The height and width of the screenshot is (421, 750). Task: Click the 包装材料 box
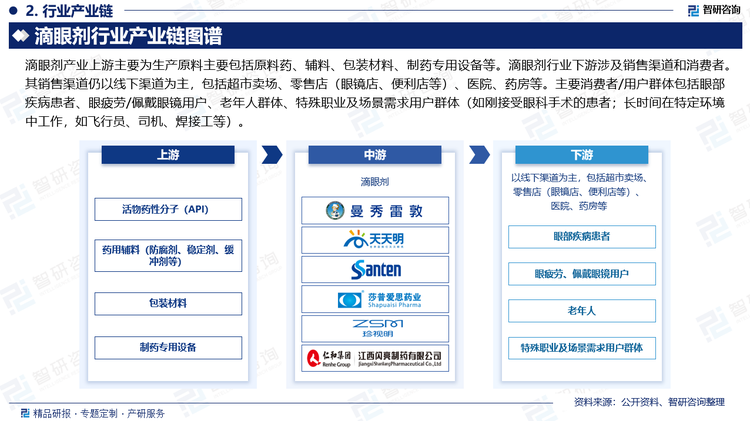168,303
